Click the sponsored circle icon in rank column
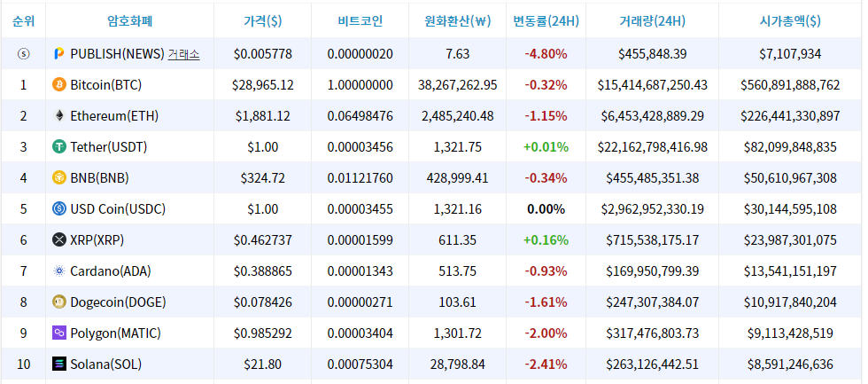 click(x=23, y=54)
